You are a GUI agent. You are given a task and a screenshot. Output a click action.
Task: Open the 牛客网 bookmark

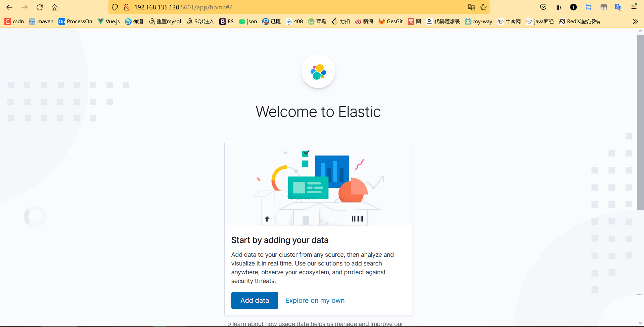pos(509,22)
